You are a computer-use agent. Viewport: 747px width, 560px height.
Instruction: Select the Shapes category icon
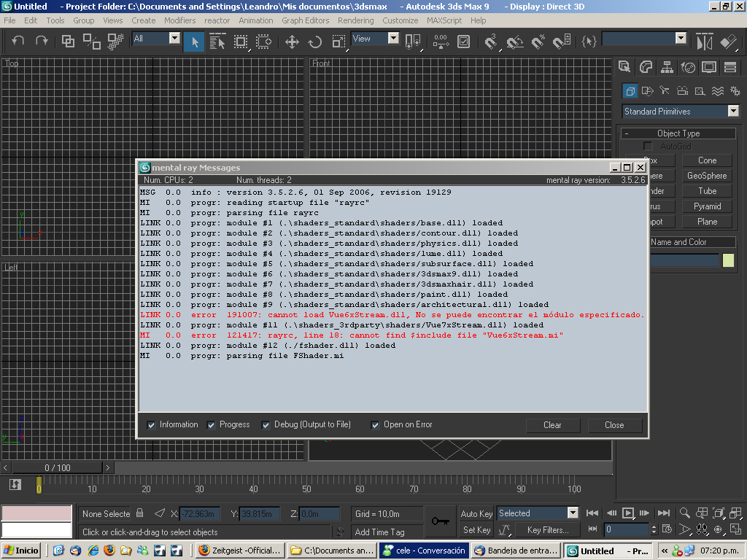pyautogui.click(x=647, y=90)
